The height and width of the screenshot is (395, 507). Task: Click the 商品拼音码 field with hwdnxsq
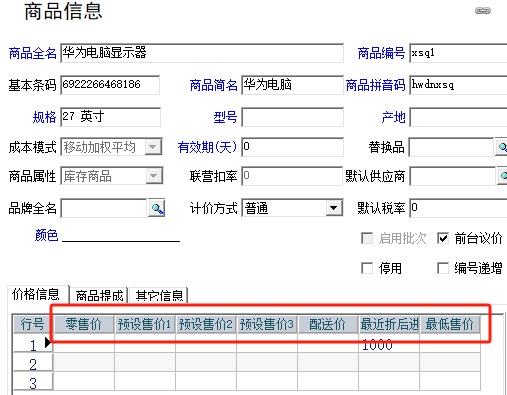tap(458, 85)
